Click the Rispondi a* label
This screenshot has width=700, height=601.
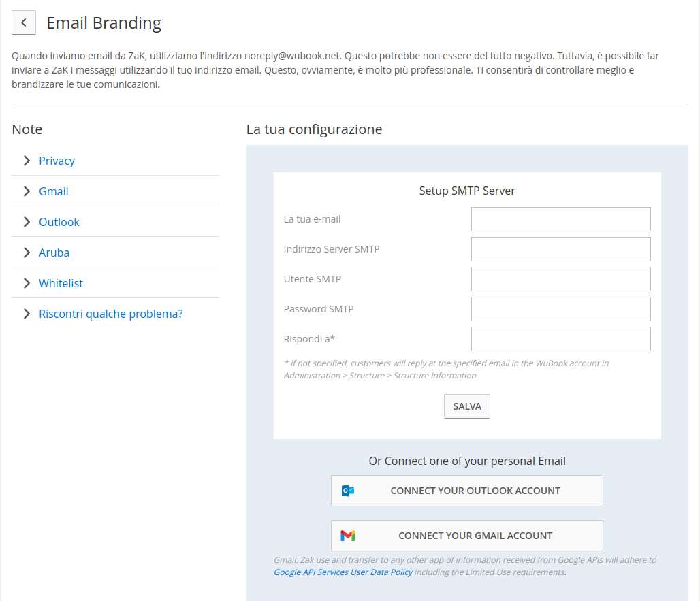pos(309,339)
